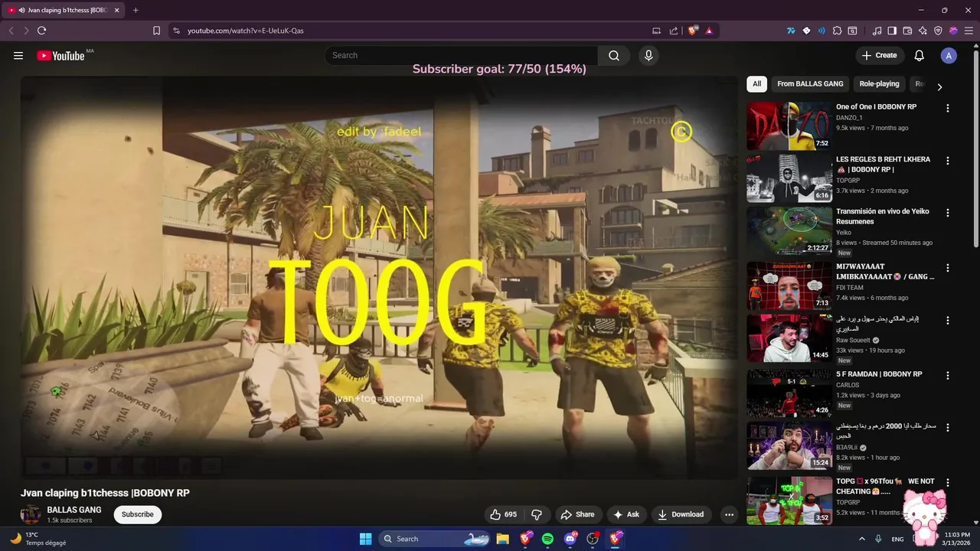Viewport: 980px width, 551px height.
Task: Download the video
Action: pyautogui.click(x=681, y=514)
